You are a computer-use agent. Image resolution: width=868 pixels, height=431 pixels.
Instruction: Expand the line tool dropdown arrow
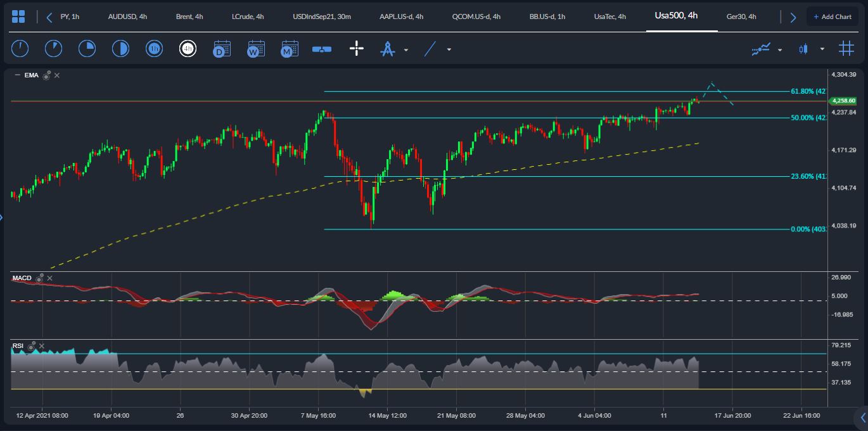click(x=449, y=49)
